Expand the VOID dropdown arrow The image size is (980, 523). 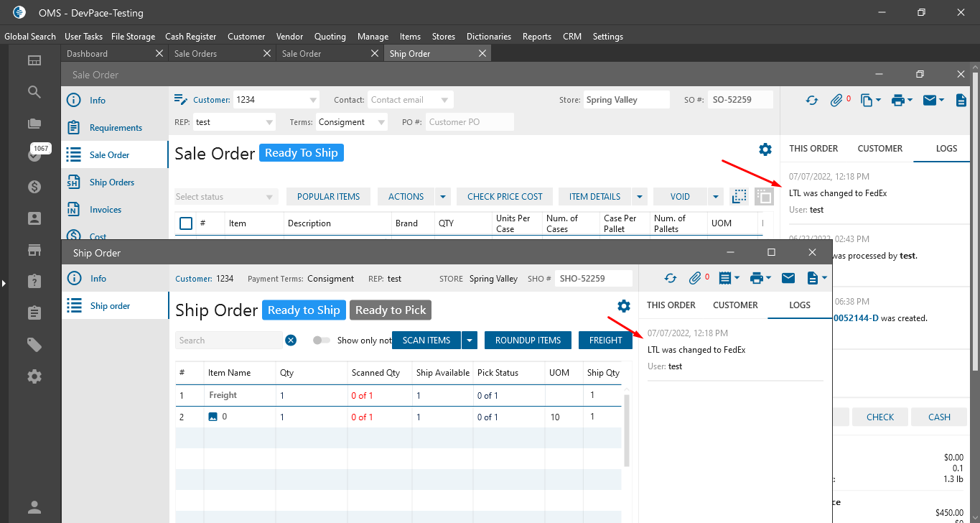tap(715, 197)
